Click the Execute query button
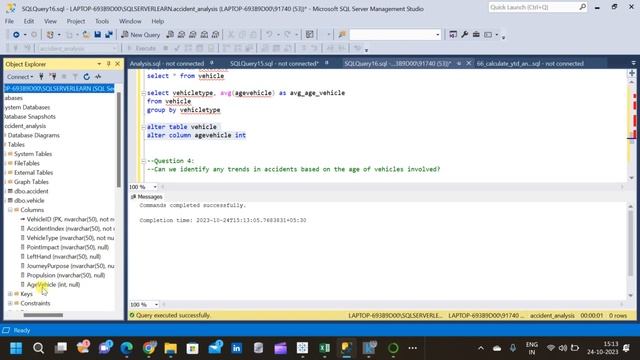Screen dimensions: 640x360 click(x=141, y=49)
